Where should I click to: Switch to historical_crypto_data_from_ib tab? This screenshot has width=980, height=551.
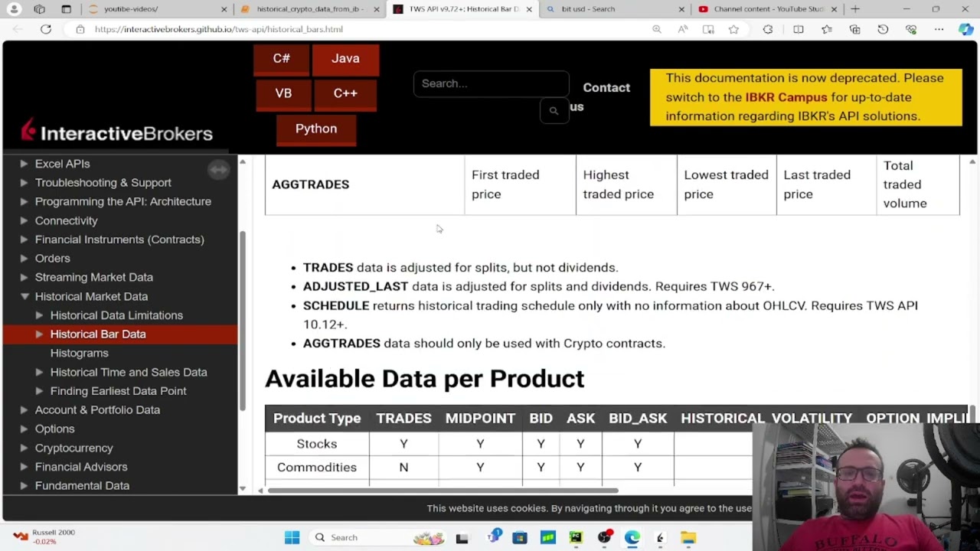[x=309, y=9]
